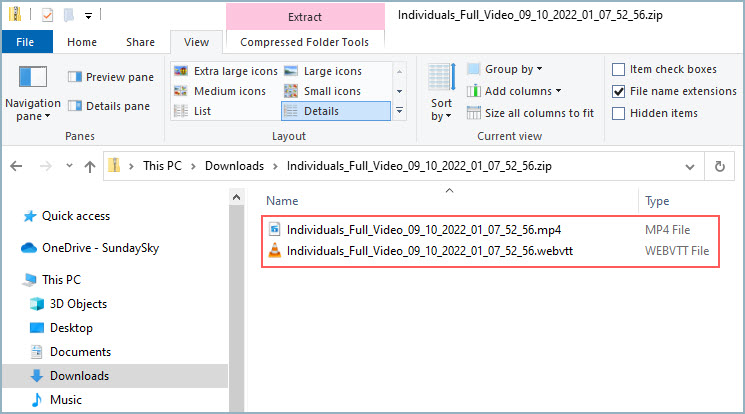Open the Recent locations dropdown arrow
745x414 pixels.
point(69,166)
